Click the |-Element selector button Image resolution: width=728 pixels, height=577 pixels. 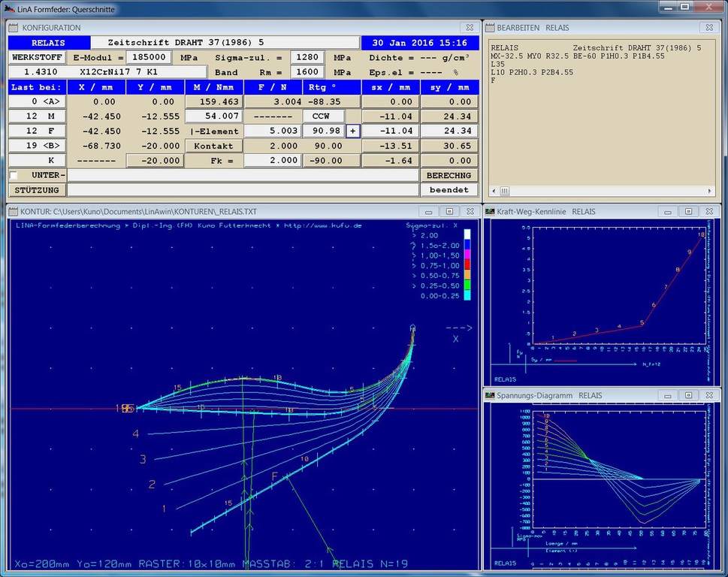tap(213, 131)
